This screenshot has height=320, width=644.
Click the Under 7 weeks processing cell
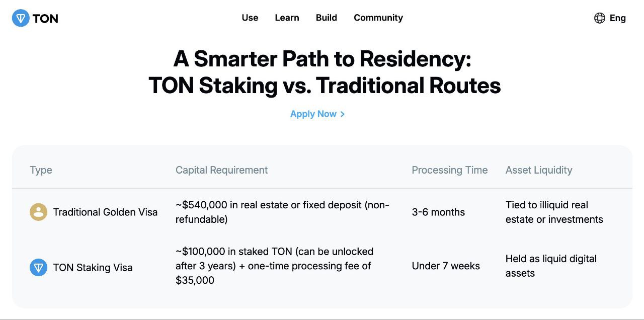445,266
